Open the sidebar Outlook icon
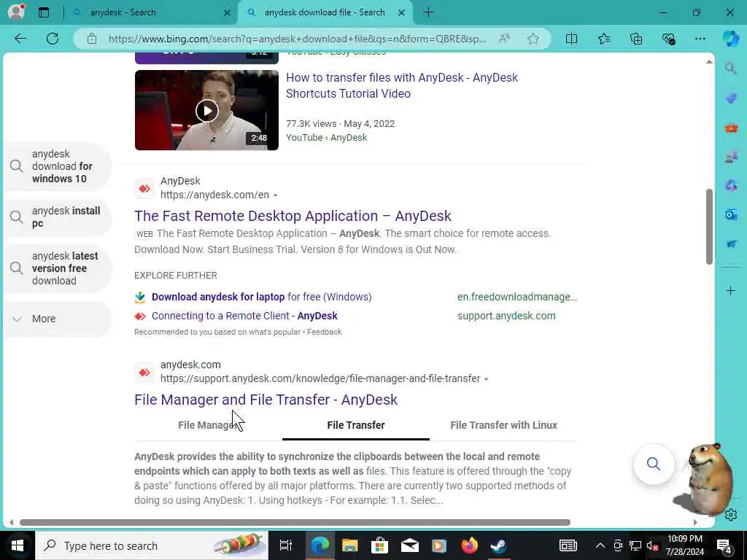The height and width of the screenshot is (560, 747). tap(731, 214)
